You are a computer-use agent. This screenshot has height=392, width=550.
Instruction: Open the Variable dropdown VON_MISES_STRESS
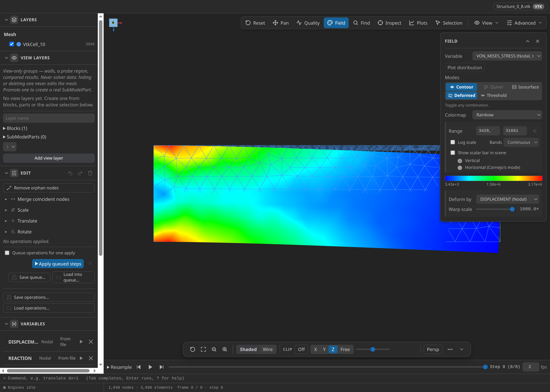[507, 56]
